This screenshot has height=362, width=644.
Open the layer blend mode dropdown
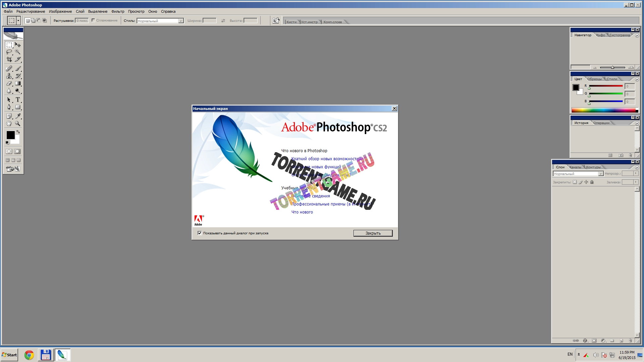600,174
